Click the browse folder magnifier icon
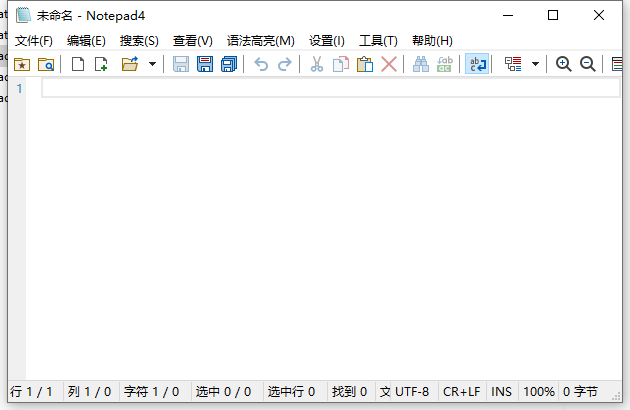Viewport: 630px width, 410px height. (46, 64)
